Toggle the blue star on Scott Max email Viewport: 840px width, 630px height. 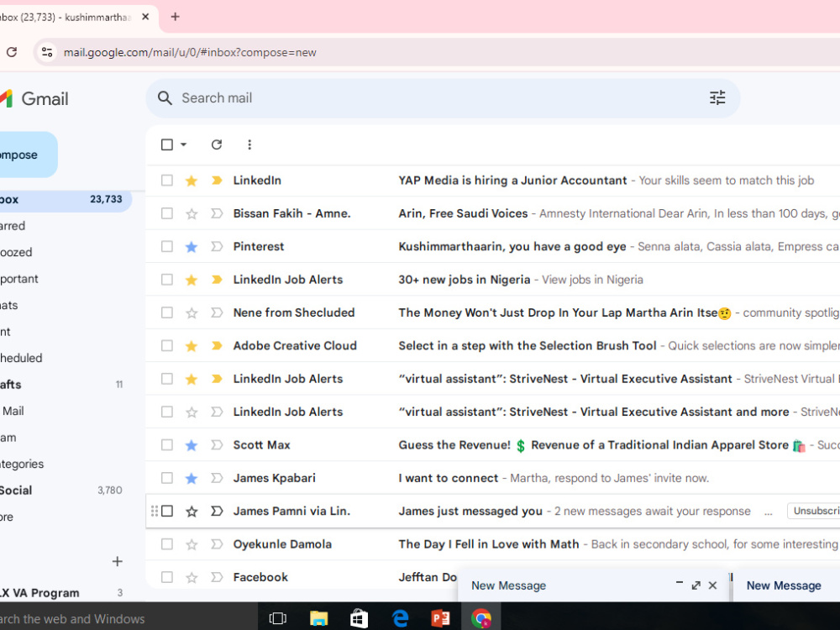click(192, 445)
